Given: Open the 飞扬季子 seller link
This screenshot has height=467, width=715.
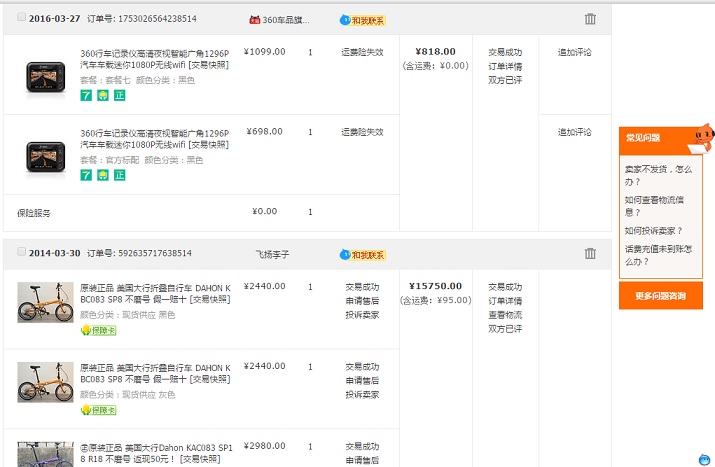Looking at the screenshot, I should [x=272, y=254].
